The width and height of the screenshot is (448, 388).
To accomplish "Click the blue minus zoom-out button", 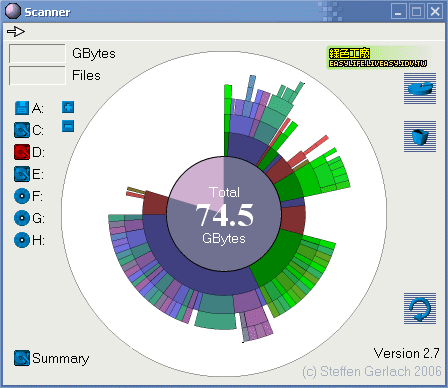I will [68, 126].
